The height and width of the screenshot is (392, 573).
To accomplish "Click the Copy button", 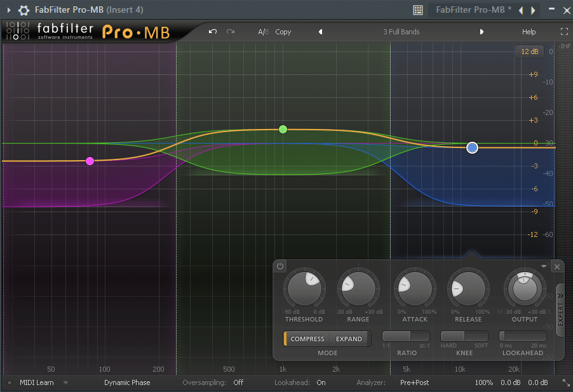I will pos(283,31).
